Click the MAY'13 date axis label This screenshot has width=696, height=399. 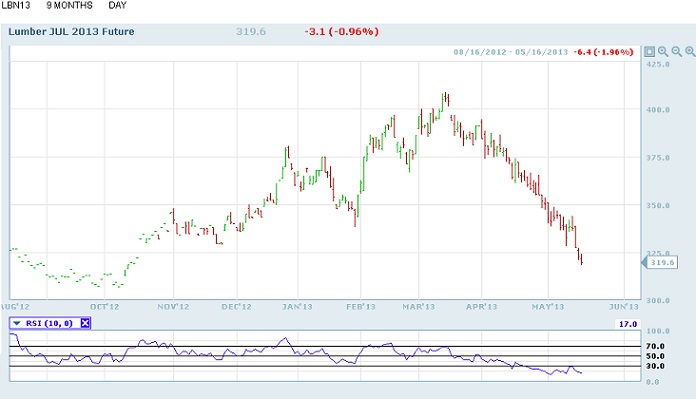tap(548, 307)
